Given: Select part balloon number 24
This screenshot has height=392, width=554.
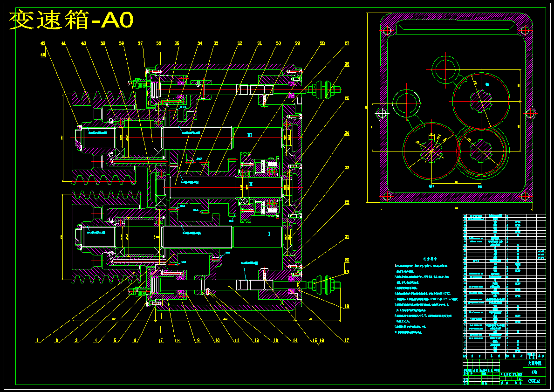Looking at the screenshot, I should point(347,133).
